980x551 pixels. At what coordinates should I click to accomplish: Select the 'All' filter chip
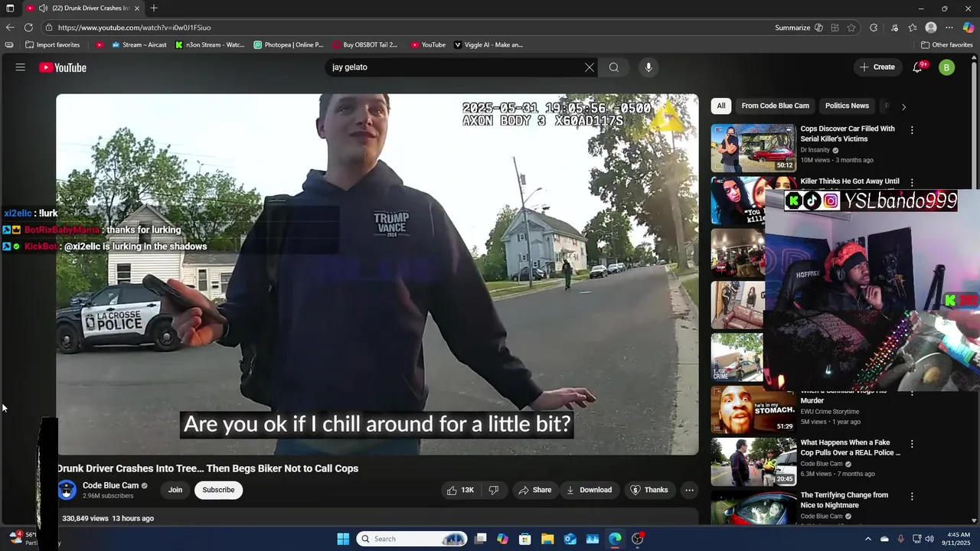click(x=720, y=106)
